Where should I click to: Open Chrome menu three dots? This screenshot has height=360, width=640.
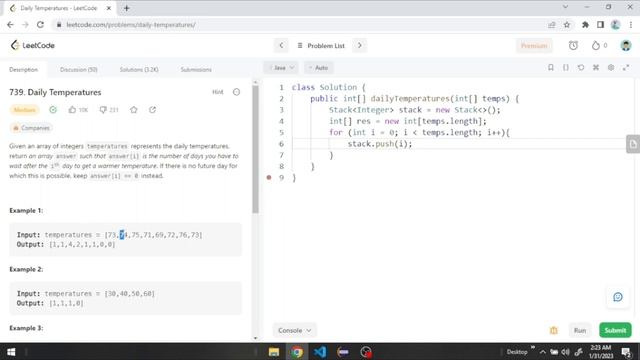pyautogui.click(x=631, y=25)
